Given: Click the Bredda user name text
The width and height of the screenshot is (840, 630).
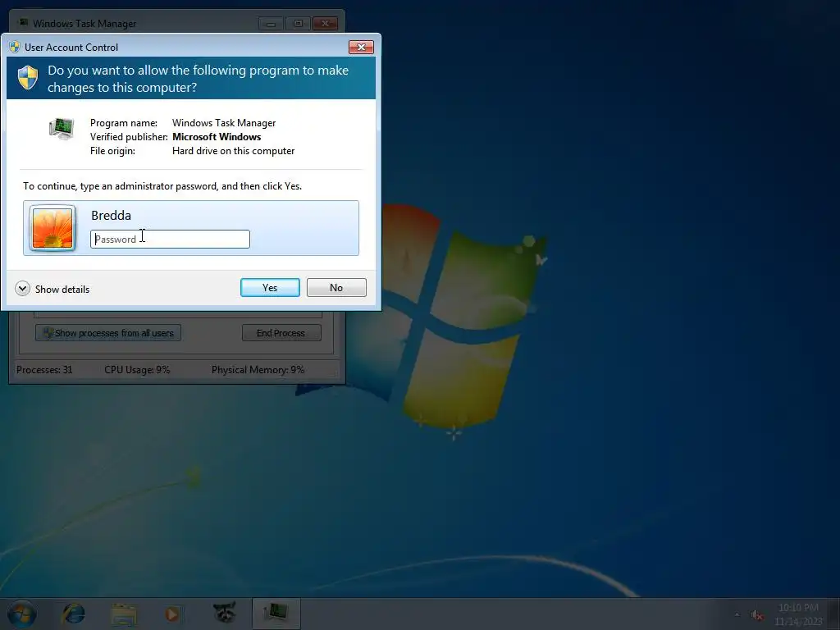Looking at the screenshot, I should [111, 216].
